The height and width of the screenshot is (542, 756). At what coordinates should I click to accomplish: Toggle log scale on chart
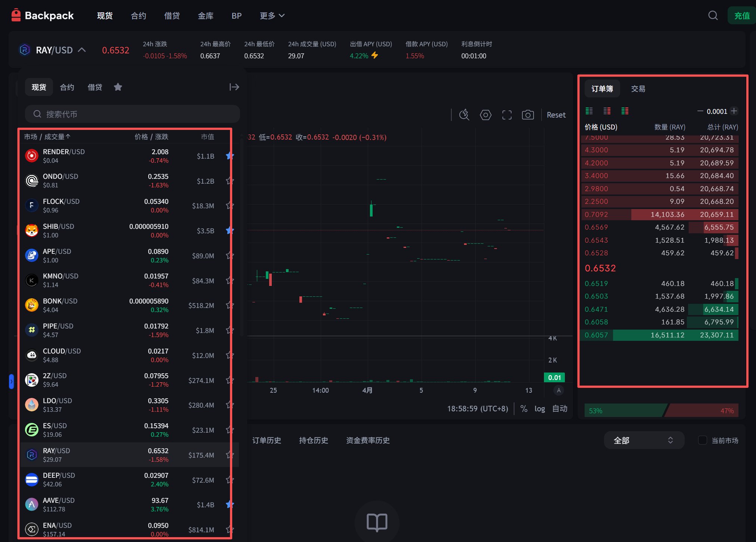point(539,409)
